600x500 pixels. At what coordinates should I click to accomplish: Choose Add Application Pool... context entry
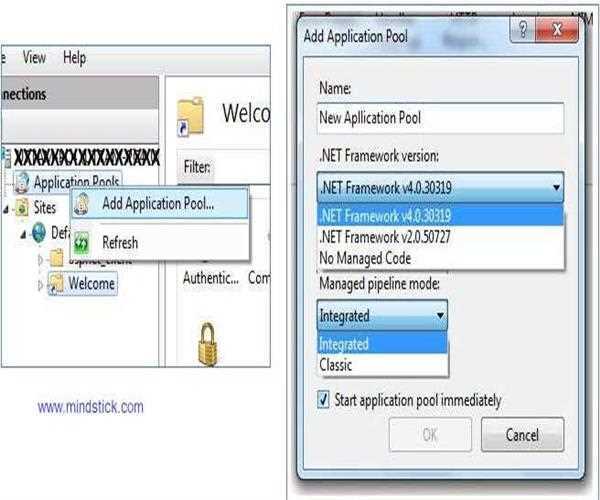(x=158, y=203)
